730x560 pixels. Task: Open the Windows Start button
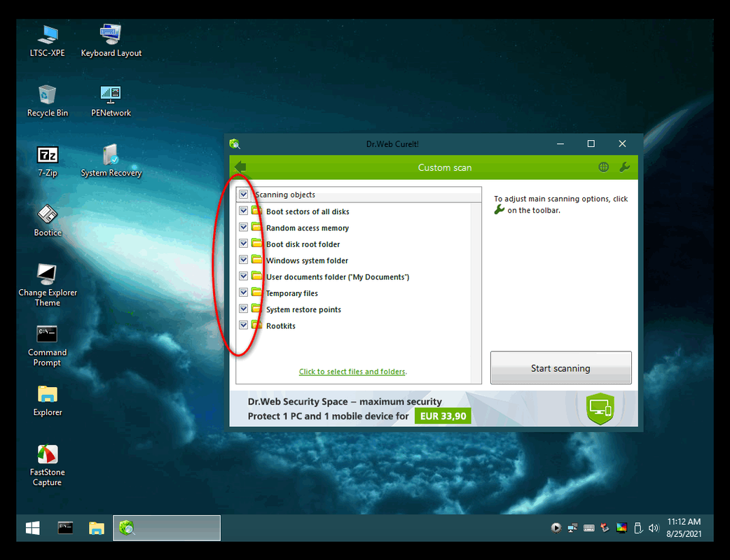click(x=33, y=528)
